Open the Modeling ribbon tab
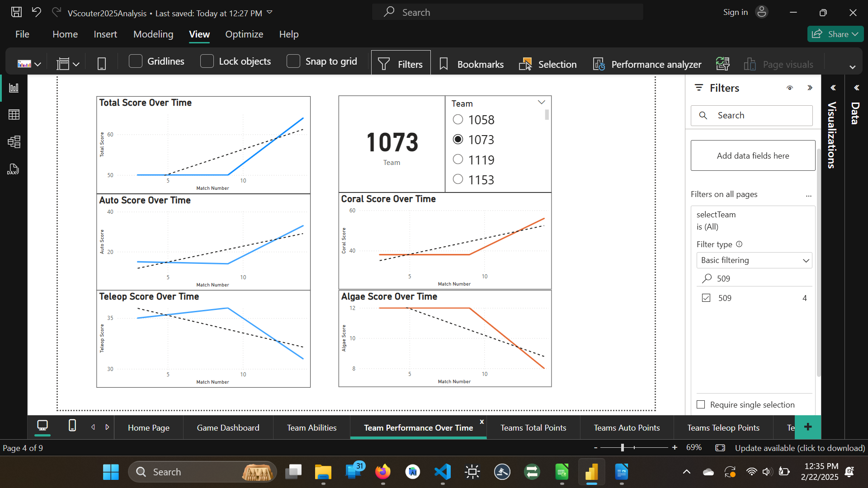This screenshot has width=868, height=488. [x=153, y=34]
